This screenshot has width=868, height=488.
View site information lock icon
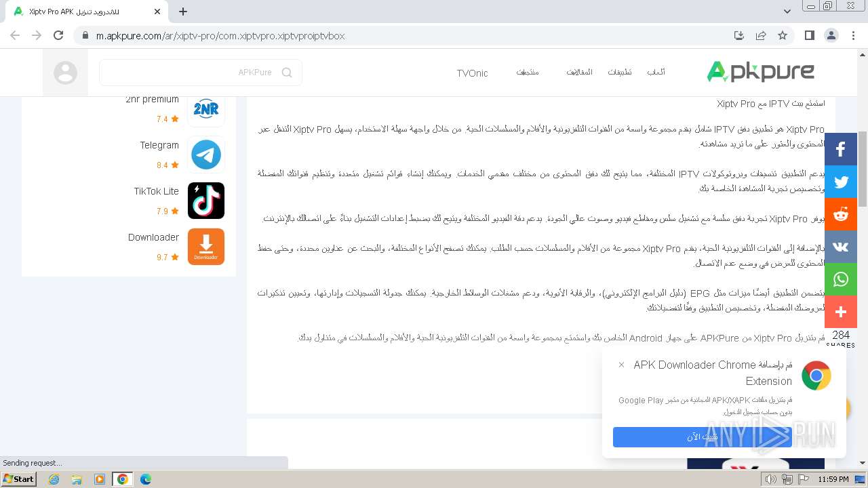pyautogui.click(x=85, y=36)
